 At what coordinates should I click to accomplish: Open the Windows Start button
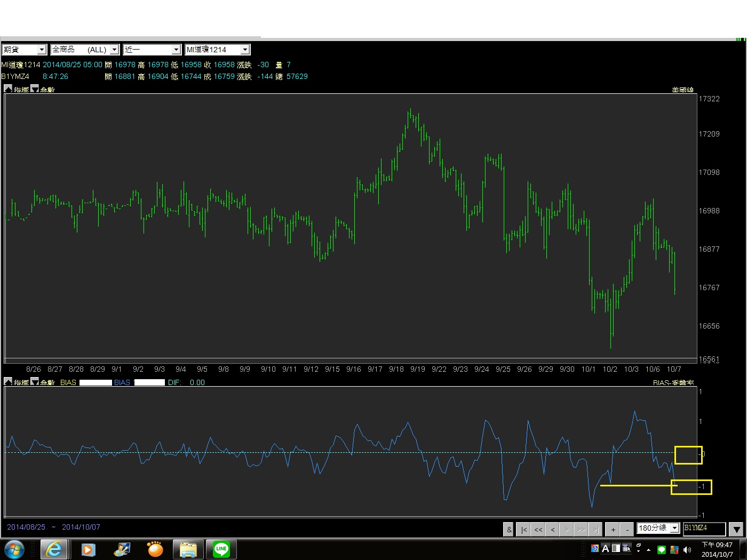click(x=14, y=549)
